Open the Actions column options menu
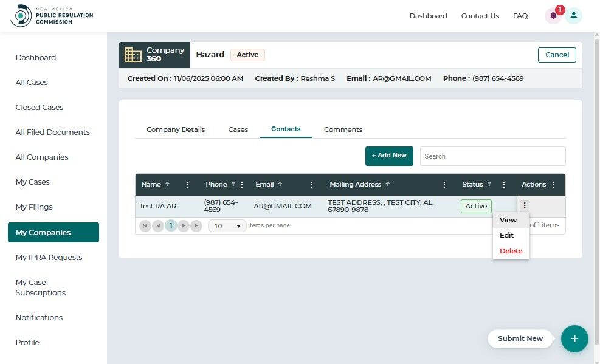The image size is (600, 364). coord(553,185)
